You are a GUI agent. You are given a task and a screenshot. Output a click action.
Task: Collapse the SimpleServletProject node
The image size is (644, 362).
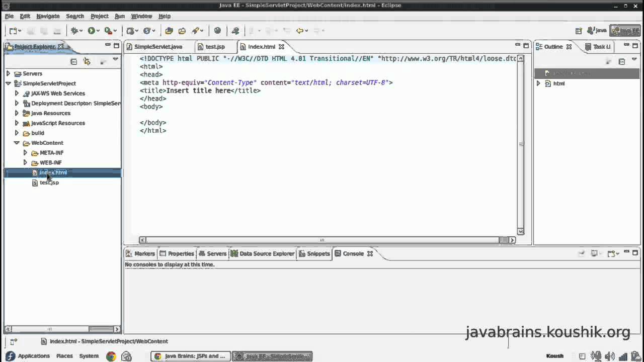[8, 83]
